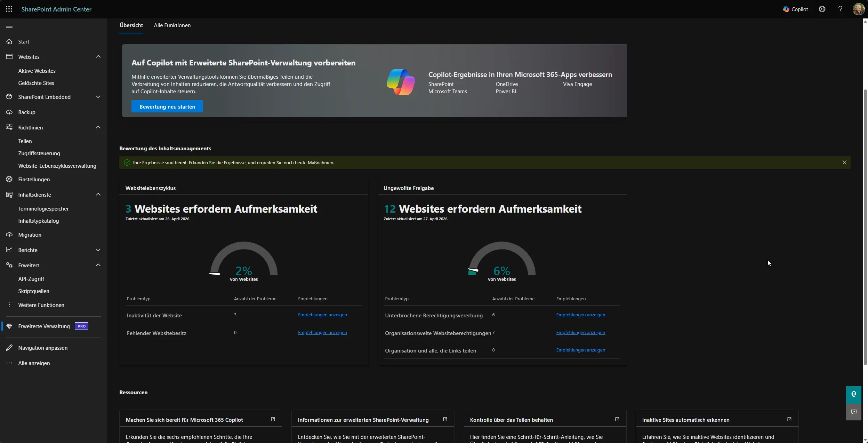Click the vertical page scrollbar thumb
868x443 pixels.
(x=865, y=227)
